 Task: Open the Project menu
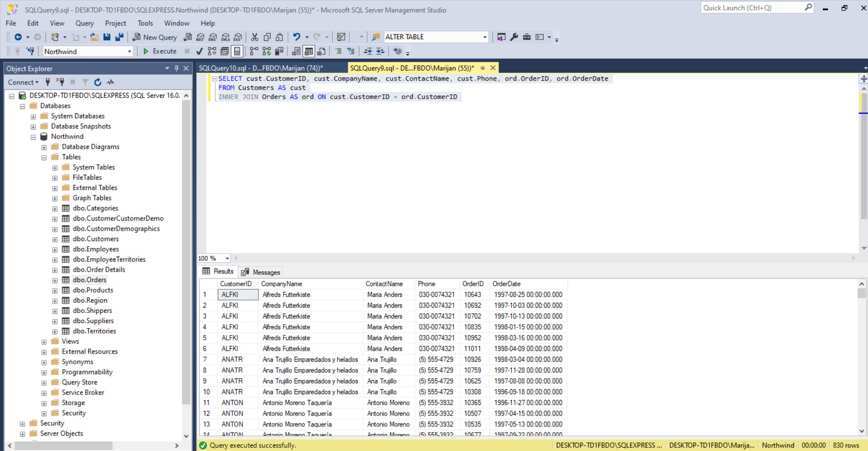tap(116, 23)
